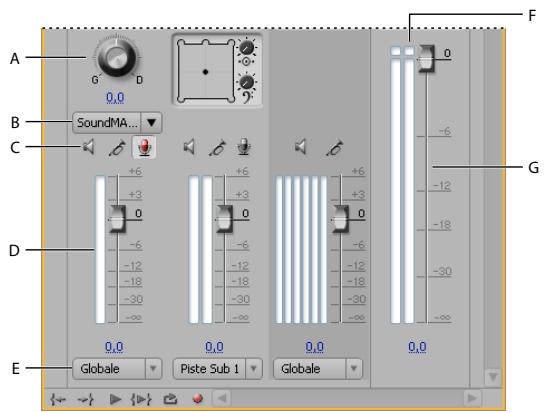Click the center dot in the 5.1 panner tray
The width and height of the screenshot is (545, 412).
(x=205, y=72)
